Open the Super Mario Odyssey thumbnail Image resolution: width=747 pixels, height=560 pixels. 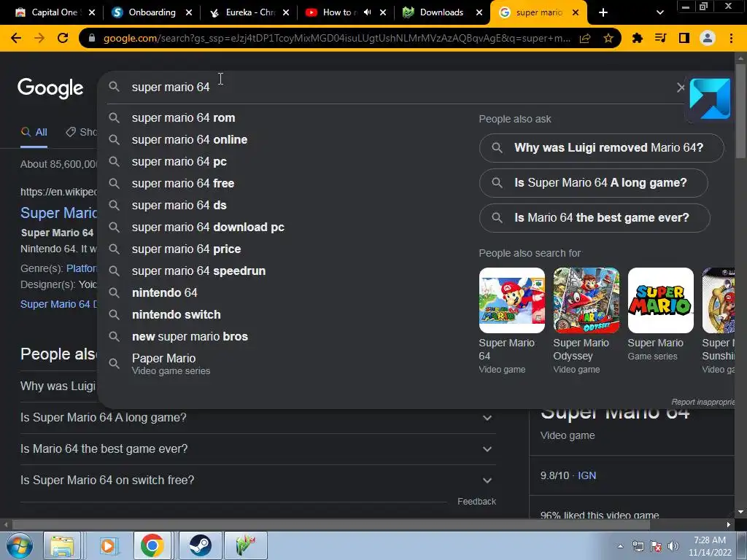click(x=586, y=300)
